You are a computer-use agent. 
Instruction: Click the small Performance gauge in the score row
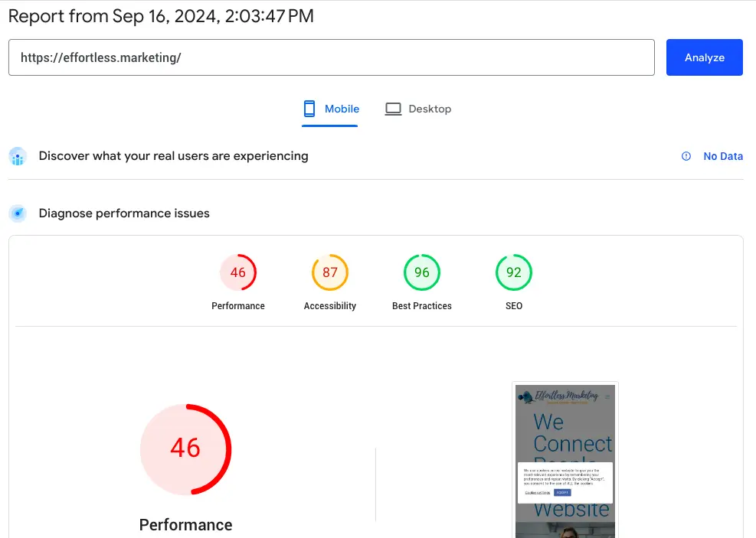[x=238, y=272]
